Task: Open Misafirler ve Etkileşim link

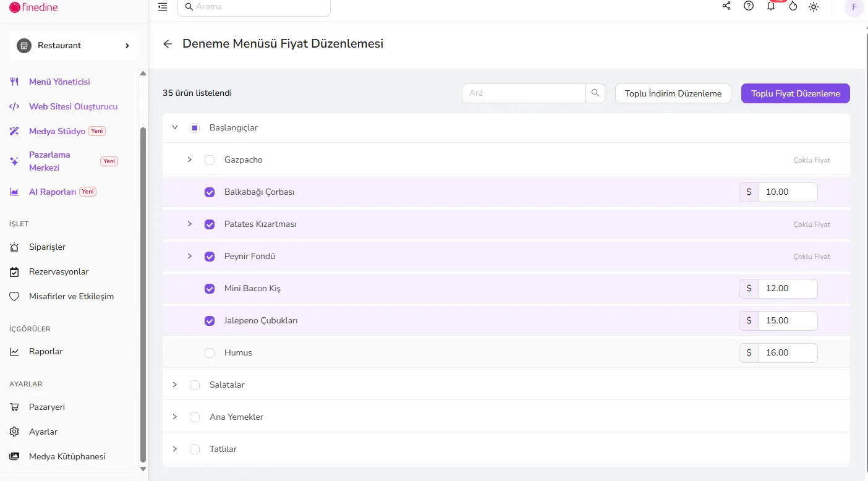Action: (x=71, y=297)
